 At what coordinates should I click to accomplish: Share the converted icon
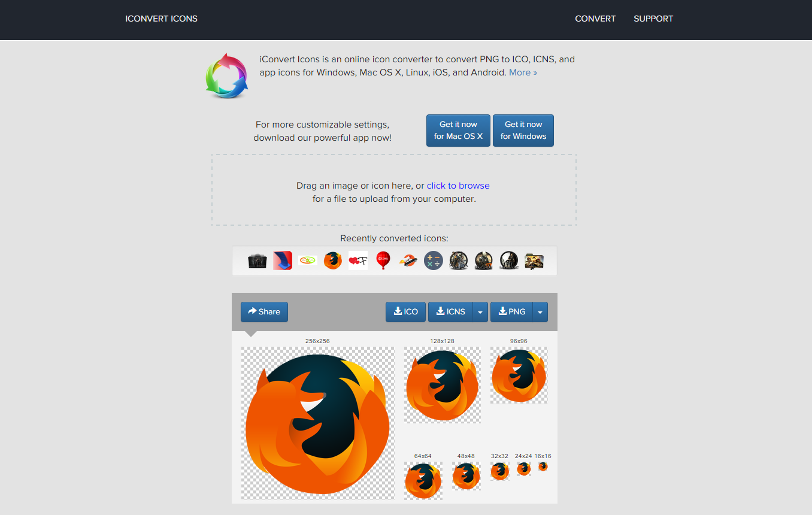click(263, 311)
